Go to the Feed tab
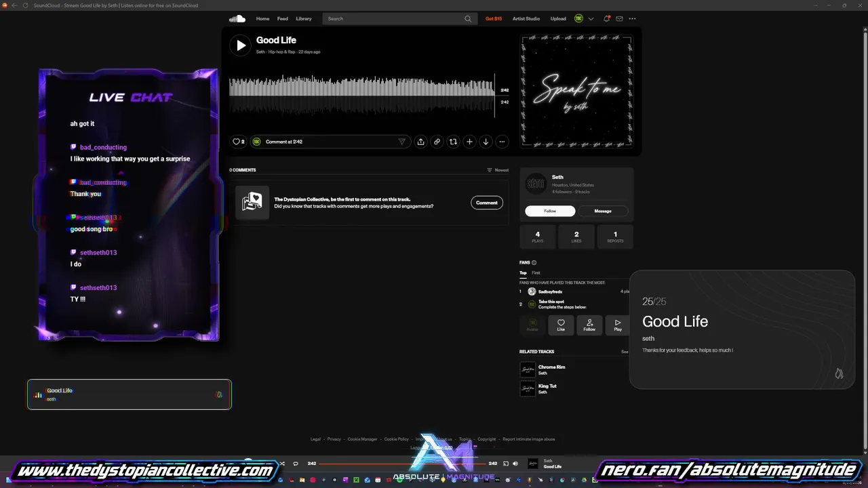The image size is (868, 488). (x=283, y=19)
